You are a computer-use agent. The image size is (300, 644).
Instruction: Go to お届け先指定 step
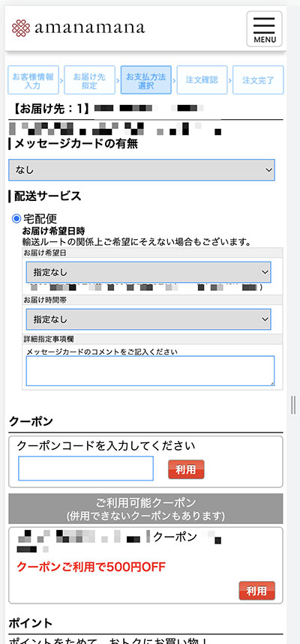point(89,79)
